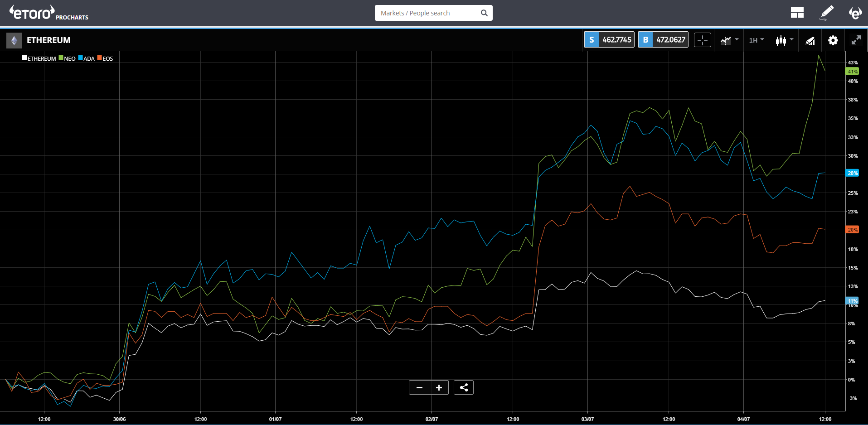Click the 30/06 date label on time axis
The width and height of the screenshot is (868, 425).
pyautogui.click(x=119, y=419)
